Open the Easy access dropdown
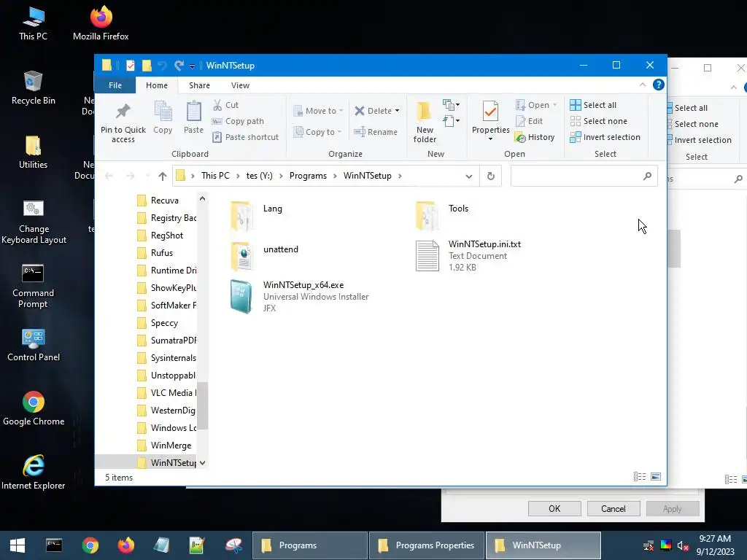The height and width of the screenshot is (560, 747). 451,121
